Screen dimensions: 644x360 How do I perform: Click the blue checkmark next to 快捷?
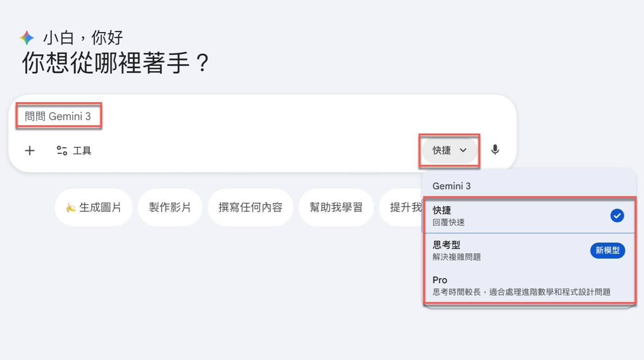[617, 215]
